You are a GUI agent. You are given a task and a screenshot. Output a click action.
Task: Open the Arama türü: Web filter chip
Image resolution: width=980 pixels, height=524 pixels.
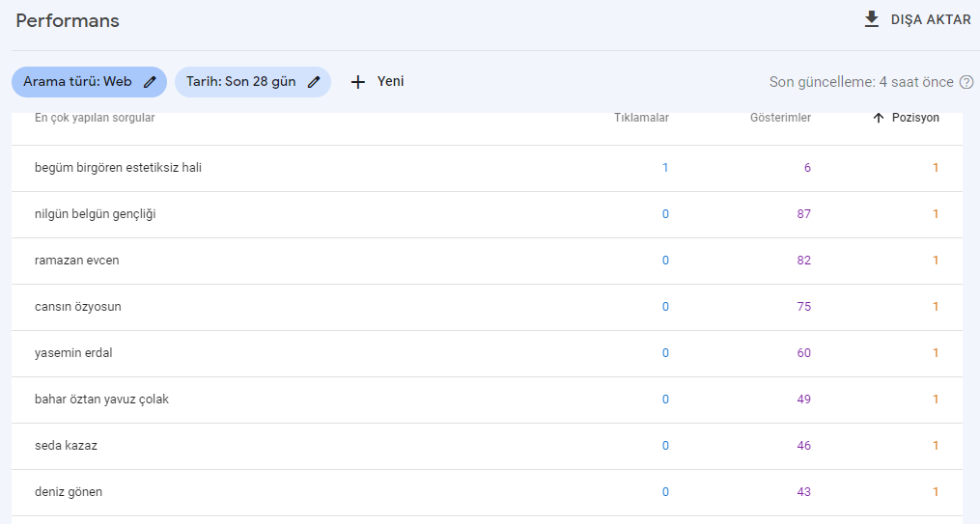(x=90, y=82)
